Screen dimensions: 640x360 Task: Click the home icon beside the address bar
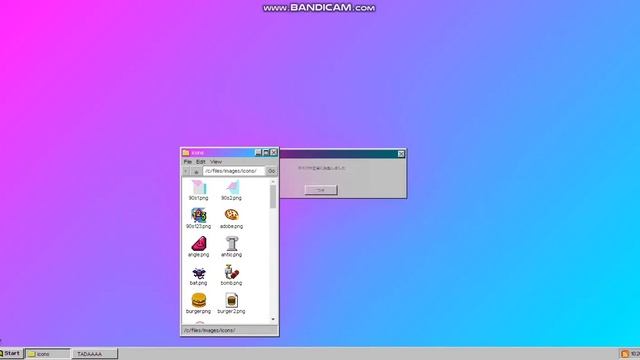[196, 171]
